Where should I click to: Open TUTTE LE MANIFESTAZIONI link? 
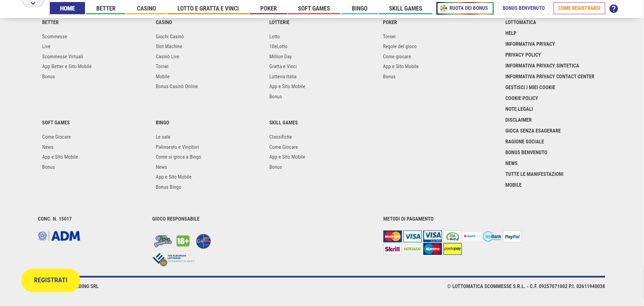[534, 174]
